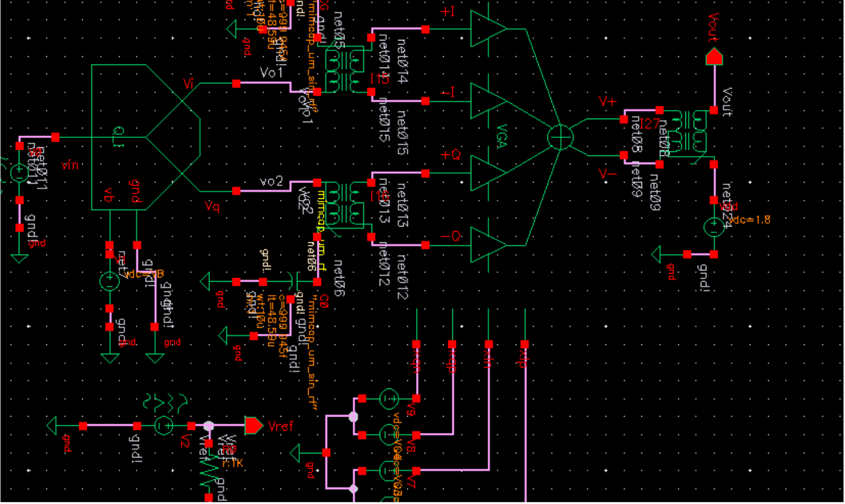Select the VGA label text
The height and width of the screenshot is (504, 845).
pos(502,136)
